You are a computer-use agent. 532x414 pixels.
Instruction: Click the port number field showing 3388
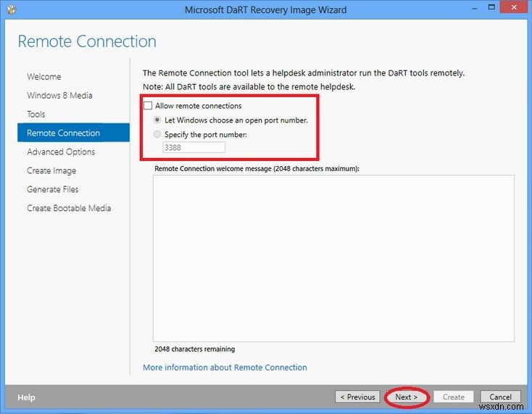pos(194,147)
